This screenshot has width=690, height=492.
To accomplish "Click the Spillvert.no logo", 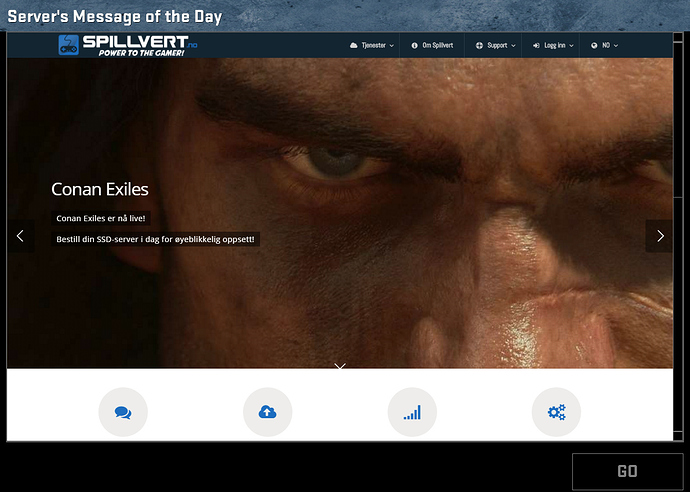I will pyautogui.click(x=128, y=45).
